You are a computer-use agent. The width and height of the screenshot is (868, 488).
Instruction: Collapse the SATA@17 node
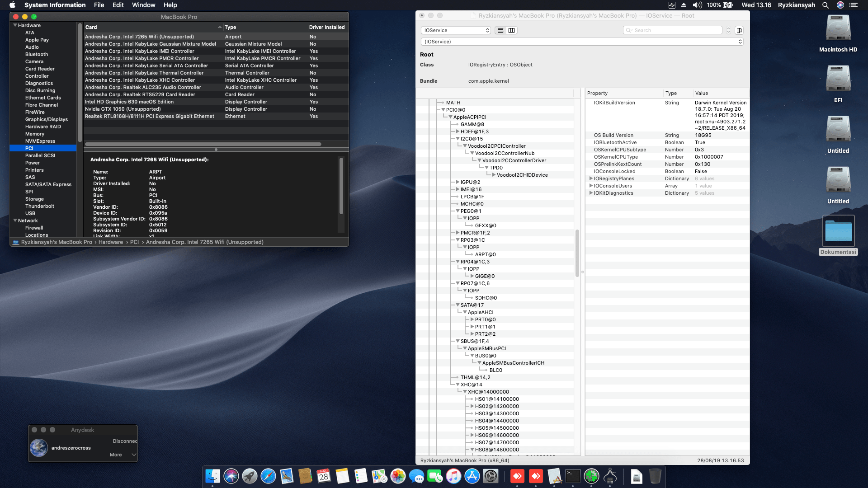coord(458,305)
